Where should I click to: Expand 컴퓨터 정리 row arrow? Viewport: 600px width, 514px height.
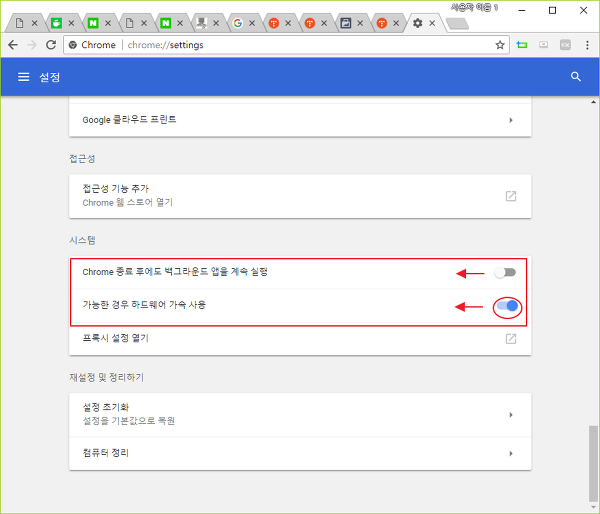click(x=511, y=454)
